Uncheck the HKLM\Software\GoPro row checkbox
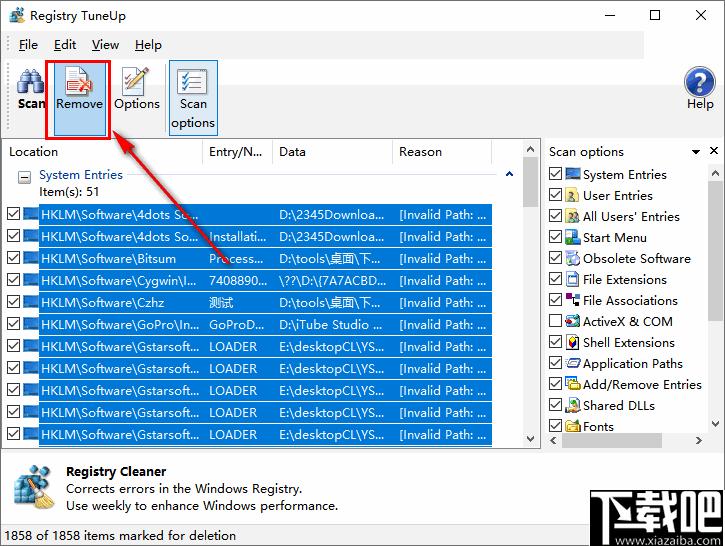 14,324
